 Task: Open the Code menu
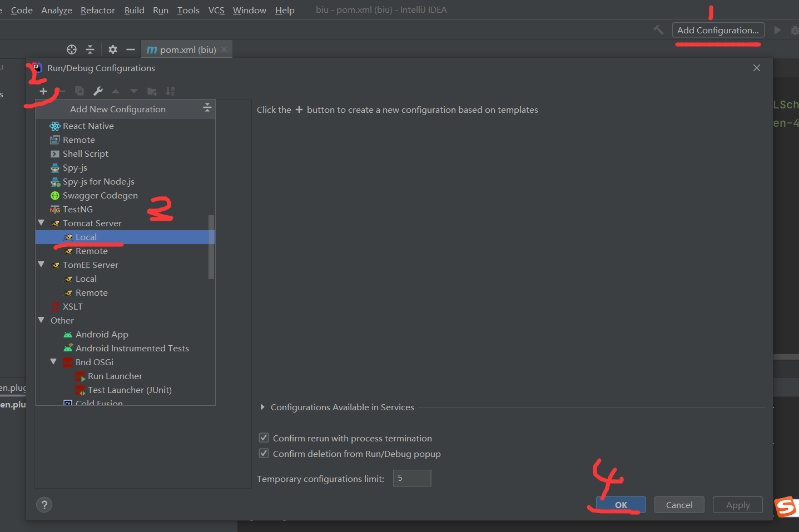(x=22, y=10)
